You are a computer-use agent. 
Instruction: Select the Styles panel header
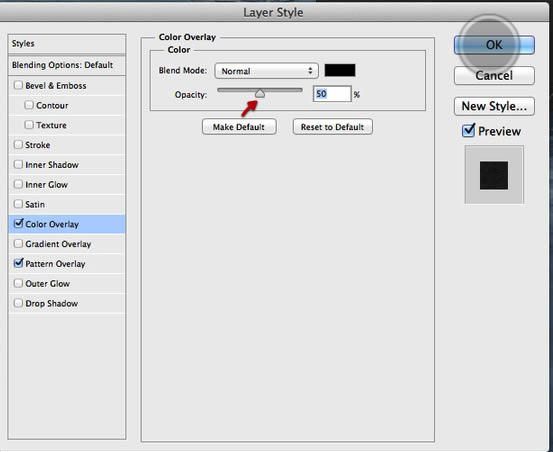67,44
